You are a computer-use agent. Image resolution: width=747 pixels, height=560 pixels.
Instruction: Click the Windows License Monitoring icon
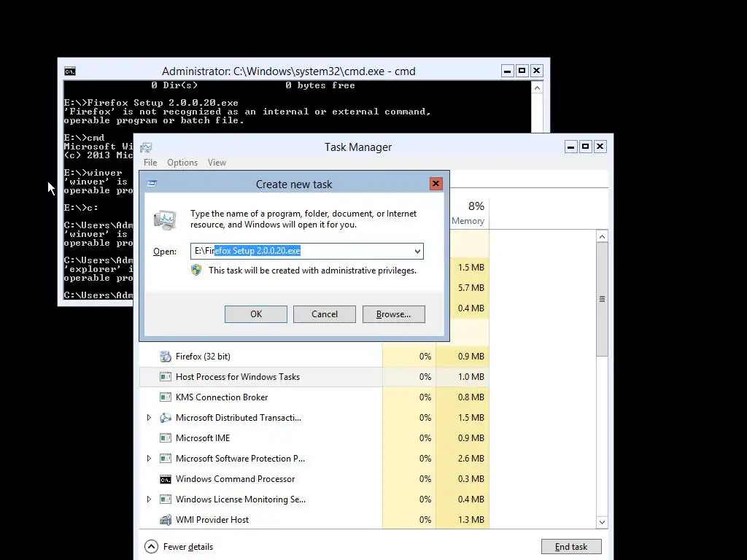tap(166, 499)
